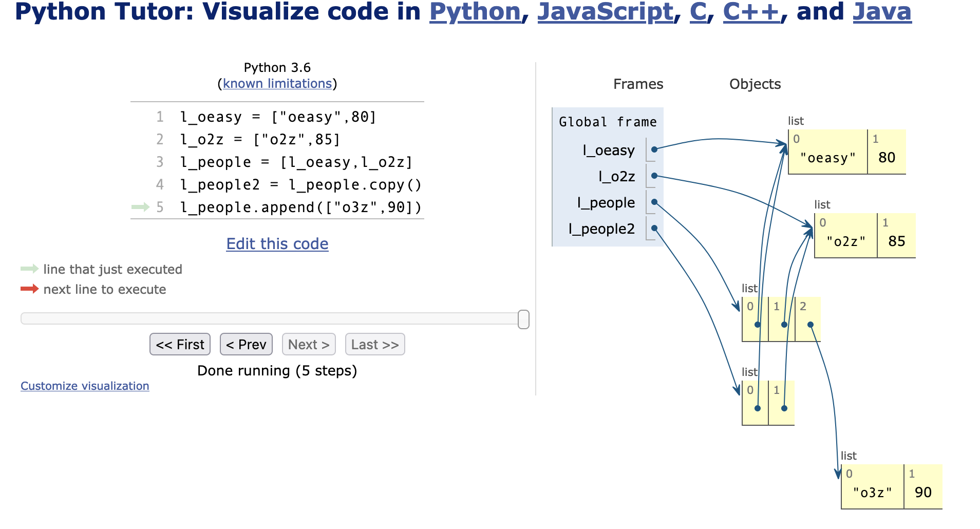
Task: Jump to first step with First button
Action: 180,344
